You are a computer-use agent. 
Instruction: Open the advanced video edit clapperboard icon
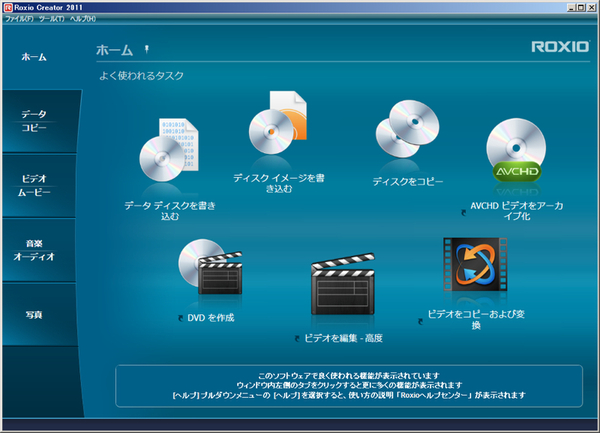(343, 283)
